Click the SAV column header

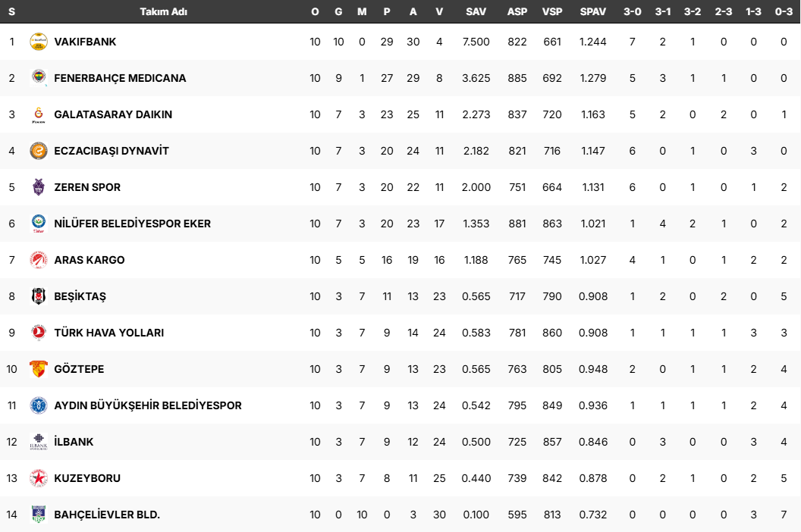point(476,12)
